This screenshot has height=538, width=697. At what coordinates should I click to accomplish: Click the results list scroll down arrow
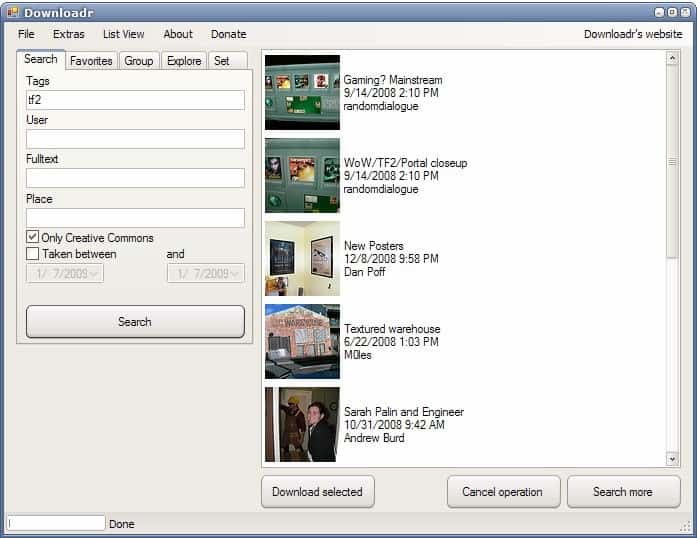(x=672, y=459)
